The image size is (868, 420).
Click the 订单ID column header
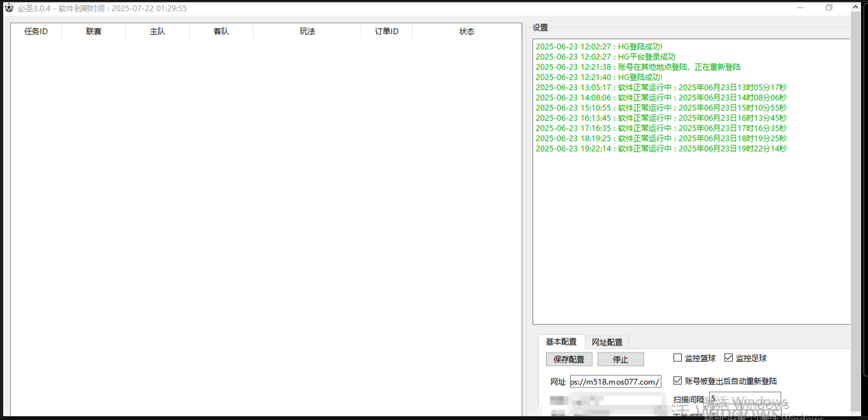tap(386, 31)
